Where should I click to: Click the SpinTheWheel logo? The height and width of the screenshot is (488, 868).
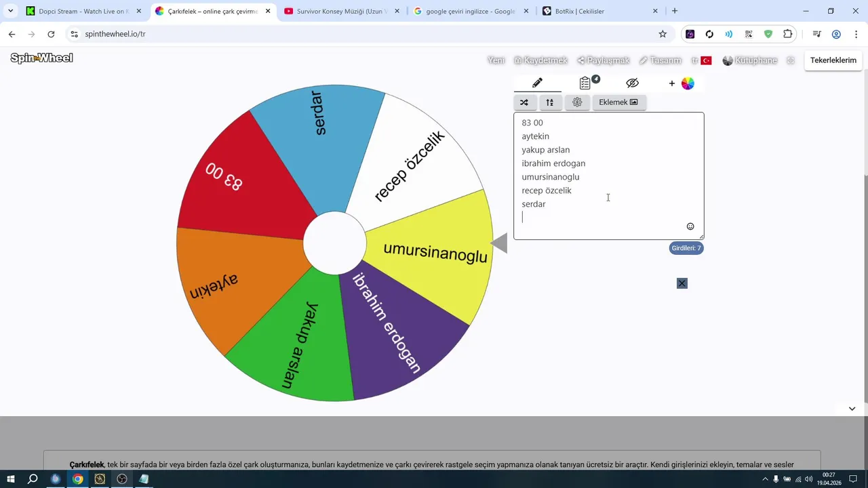[x=41, y=58]
